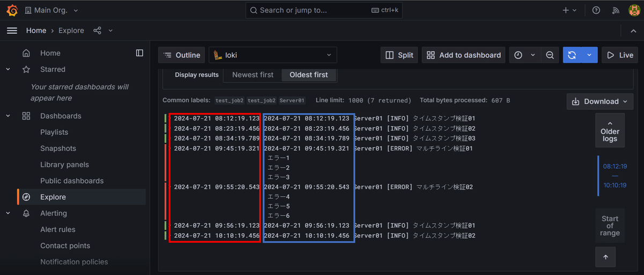
Task: Click the share icon beside Explore breadcrumb
Action: coord(97,31)
